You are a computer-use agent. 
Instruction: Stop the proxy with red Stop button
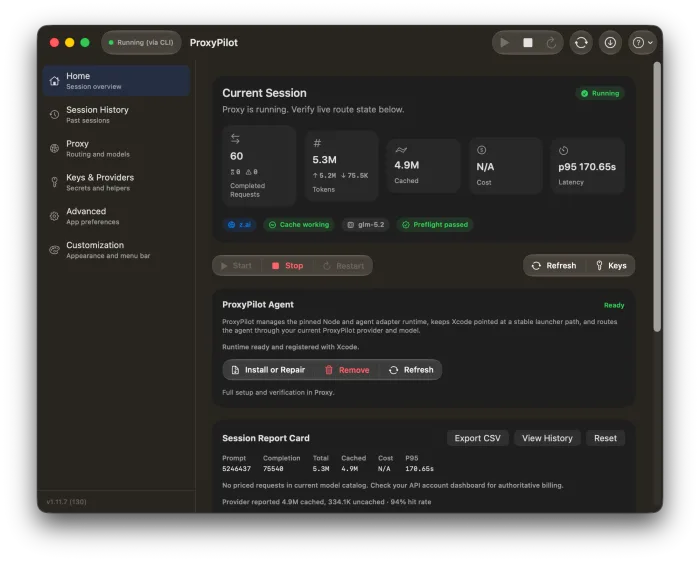[288, 266]
